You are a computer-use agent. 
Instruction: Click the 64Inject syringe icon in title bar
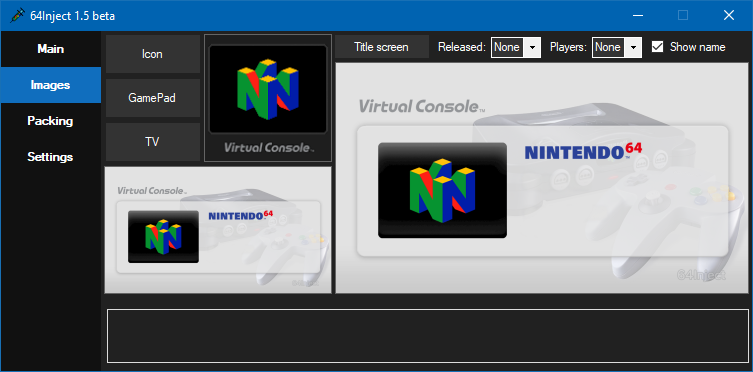(17, 16)
